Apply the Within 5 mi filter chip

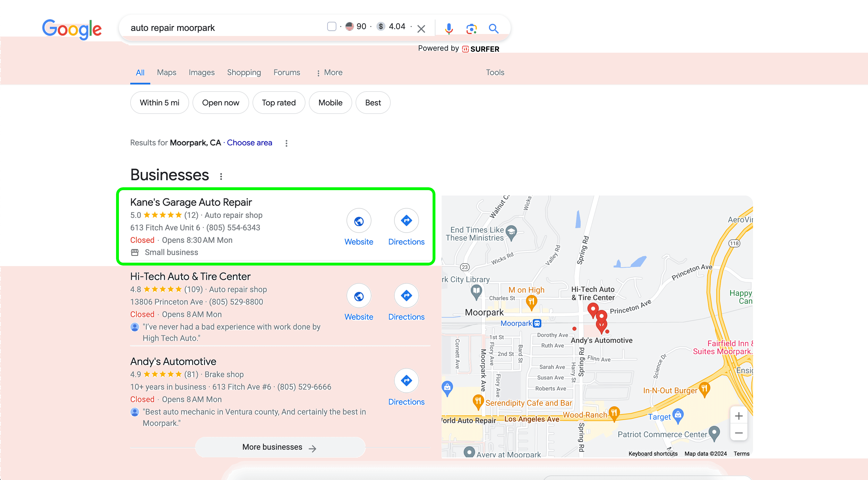coord(159,103)
